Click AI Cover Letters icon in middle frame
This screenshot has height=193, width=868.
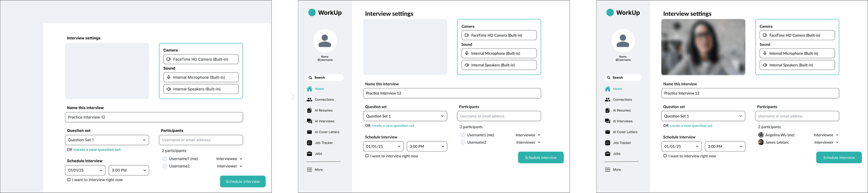coord(309,132)
